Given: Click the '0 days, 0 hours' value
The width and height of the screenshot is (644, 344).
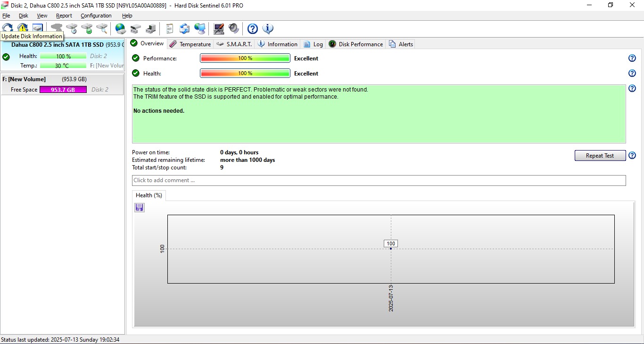Looking at the screenshot, I should (x=239, y=152).
